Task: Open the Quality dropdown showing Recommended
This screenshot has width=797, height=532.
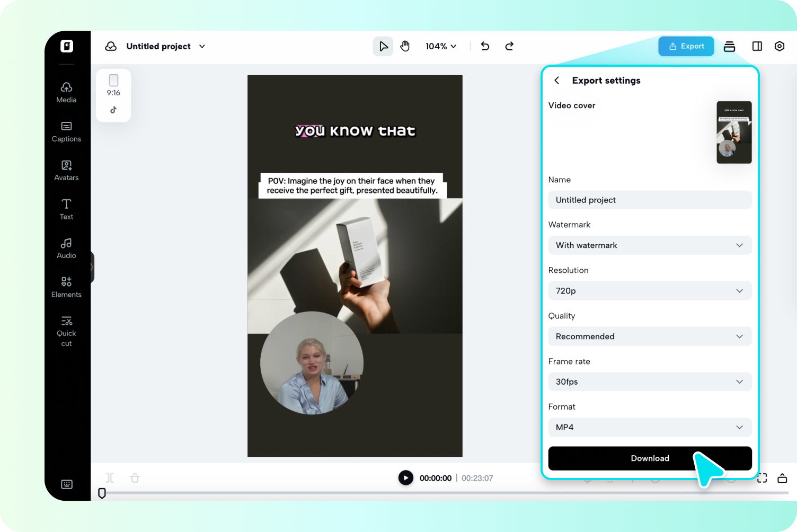Action: coord(650,336)
